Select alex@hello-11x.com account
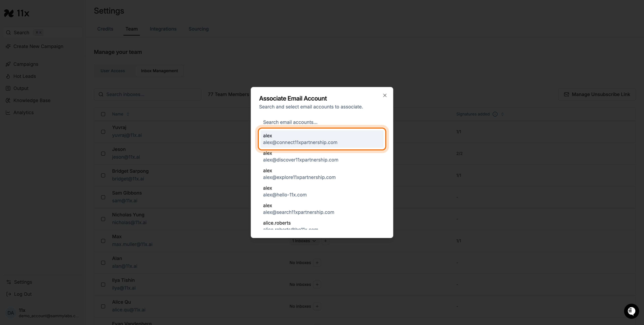 point(322,191)
